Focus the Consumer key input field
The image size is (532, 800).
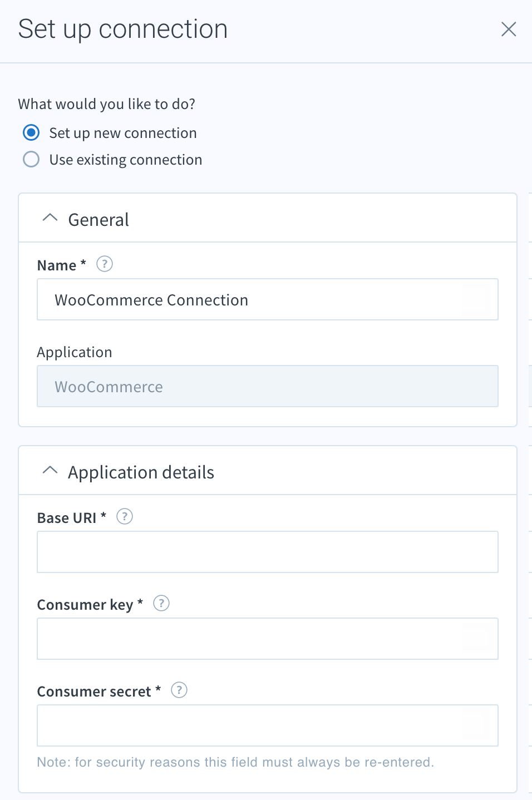click(268, 639)
